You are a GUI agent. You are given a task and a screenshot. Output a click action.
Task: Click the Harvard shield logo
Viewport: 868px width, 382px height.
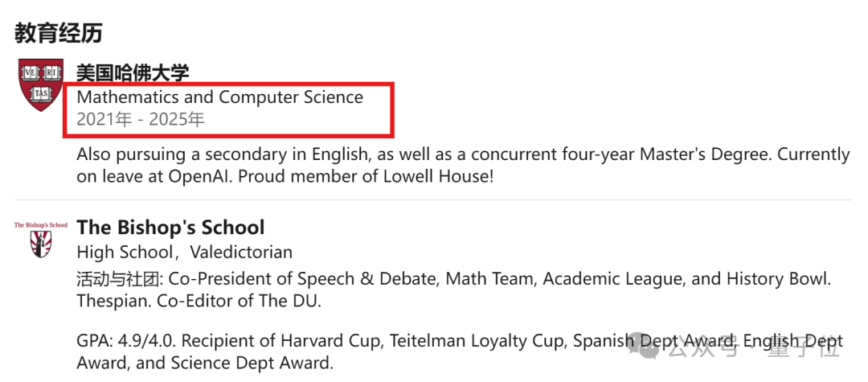point(40,85)
